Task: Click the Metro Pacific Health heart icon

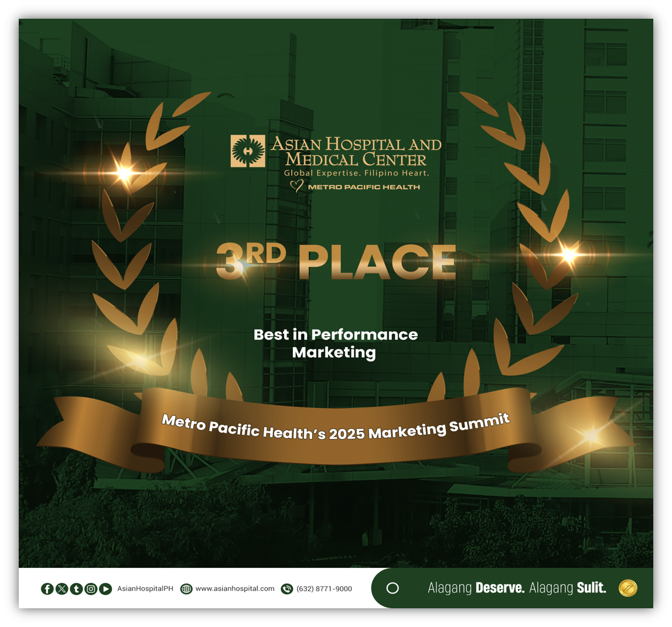Action: [296, 186]
